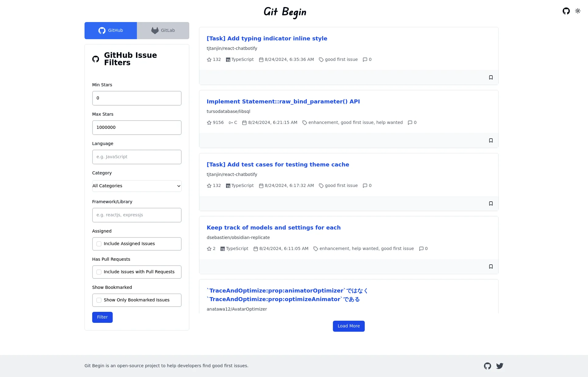The image size is (588, 377).
Task: Toggle Include Assigned Issues checkbox
Action: [x=99, y=244]
